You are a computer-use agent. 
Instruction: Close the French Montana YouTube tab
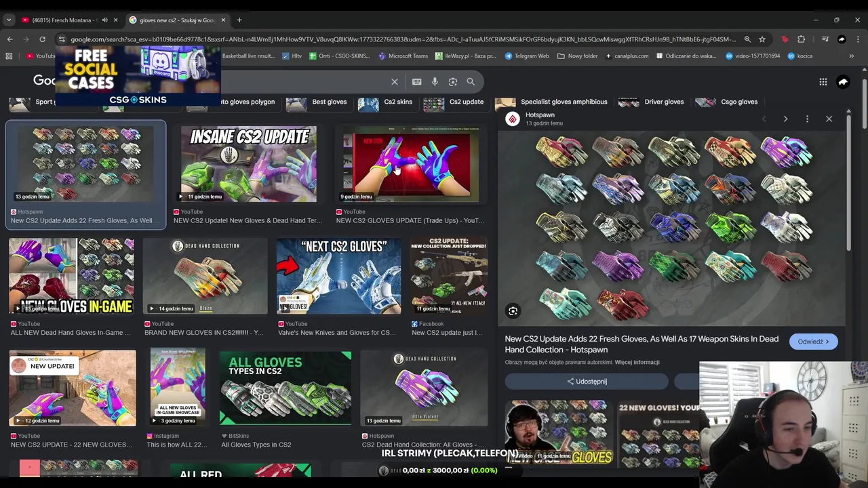115,20
